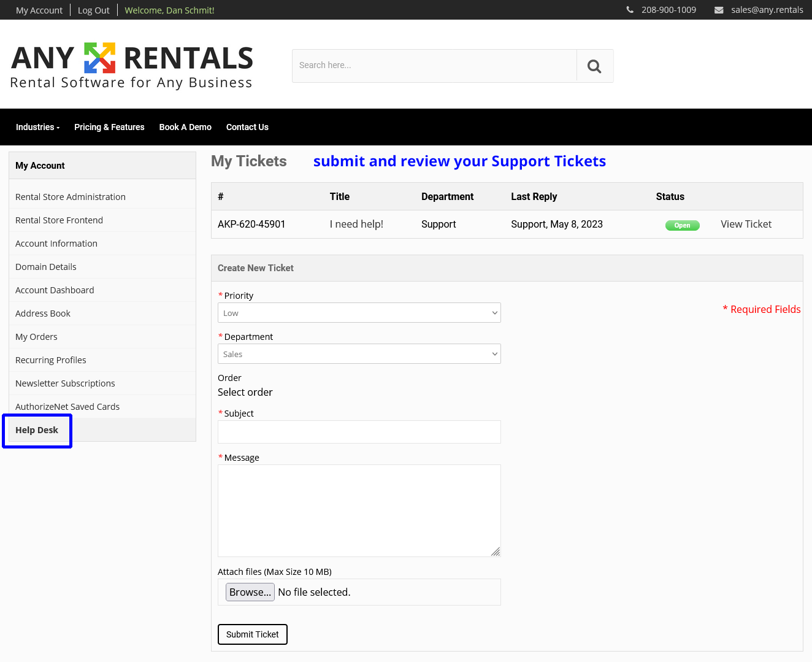Open My Orders in account sidebar
The image size is (812, 662).
coord(36,337)
